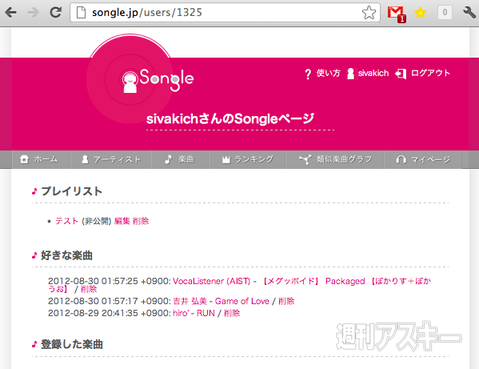
Task: Go back with the browser back arrow
Action: [11, 13]
